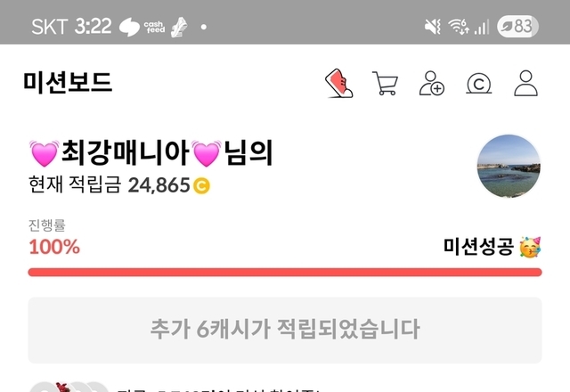Tap the invite friend icon
Viewport: 570px width, 392px height.
coord(431,83)
